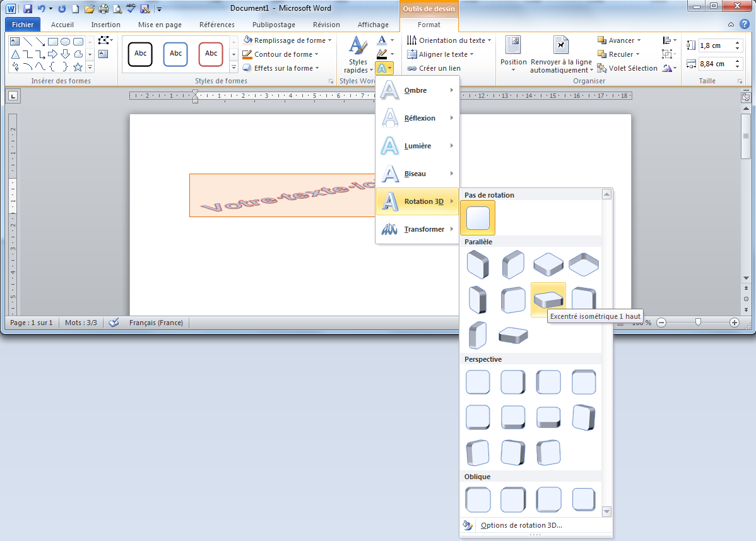This screenshot has height=541, width=756.
Task: Click the Contour de forme pencil icon
Action: [247, 54]
